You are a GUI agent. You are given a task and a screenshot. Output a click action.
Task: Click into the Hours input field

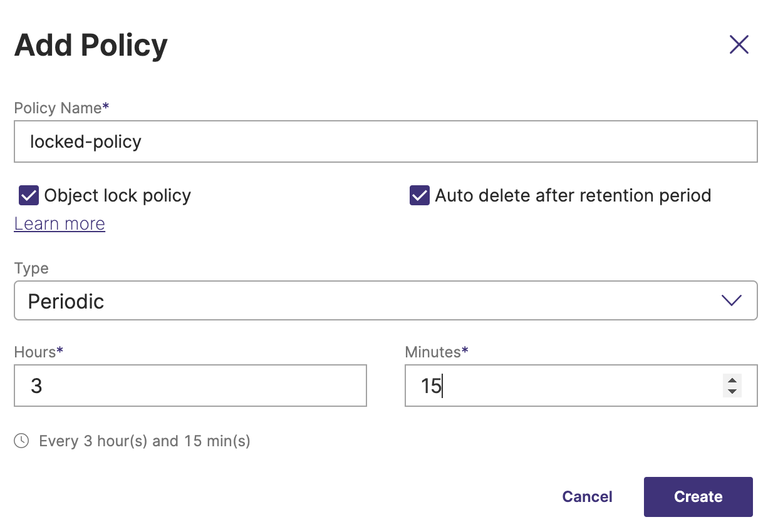pos(190,386)
